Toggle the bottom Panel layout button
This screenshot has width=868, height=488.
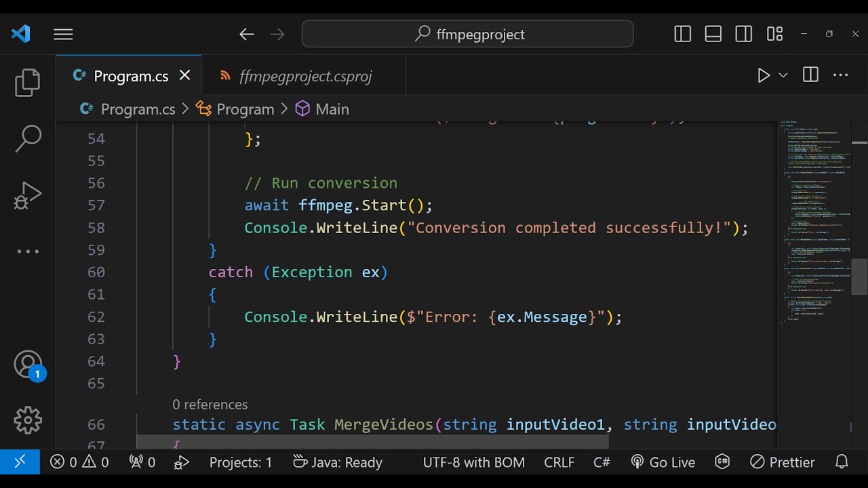pyautogui.click(x=713, y=34)
